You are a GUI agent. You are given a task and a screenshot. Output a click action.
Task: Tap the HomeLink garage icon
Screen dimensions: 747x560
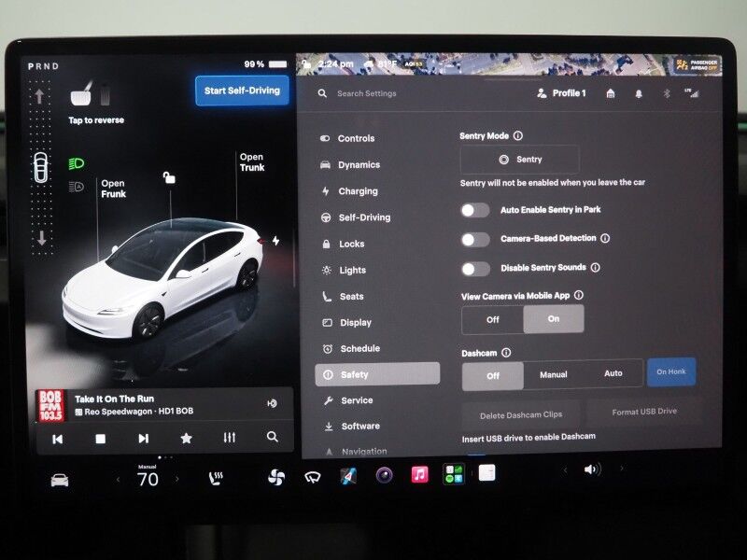point(611,93)
